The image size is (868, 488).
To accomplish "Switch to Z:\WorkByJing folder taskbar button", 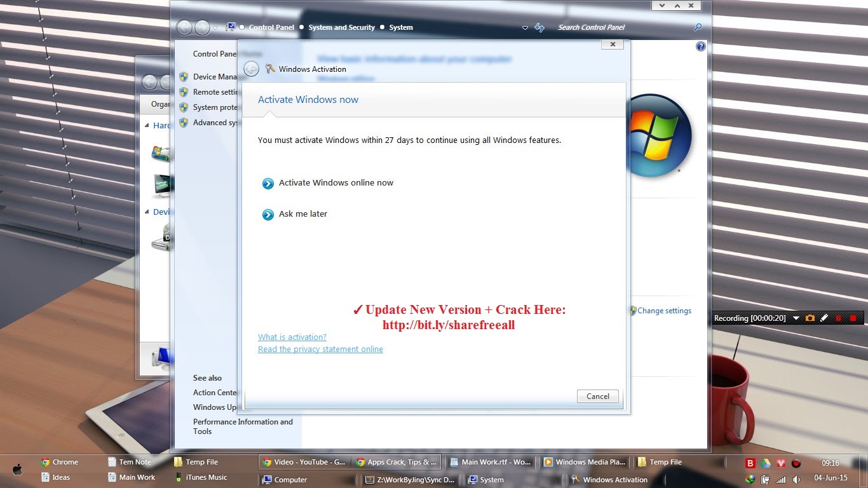I will [409, 480].
